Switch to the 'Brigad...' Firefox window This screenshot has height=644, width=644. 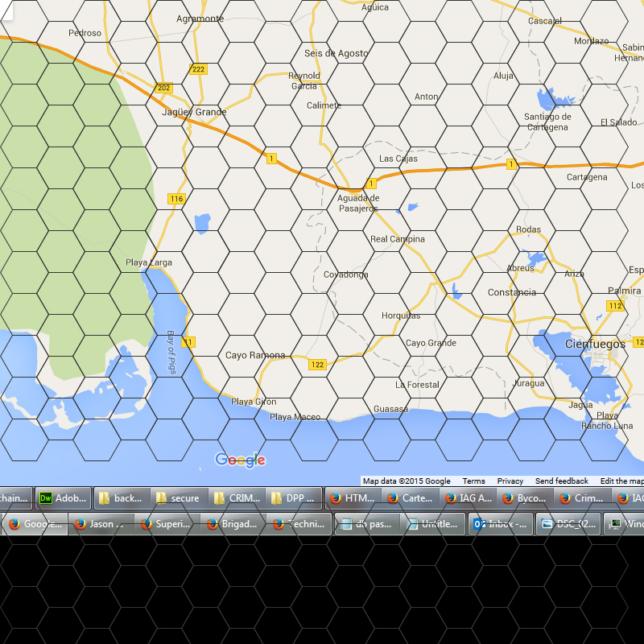pyautogui.click(x=233, y=524)
